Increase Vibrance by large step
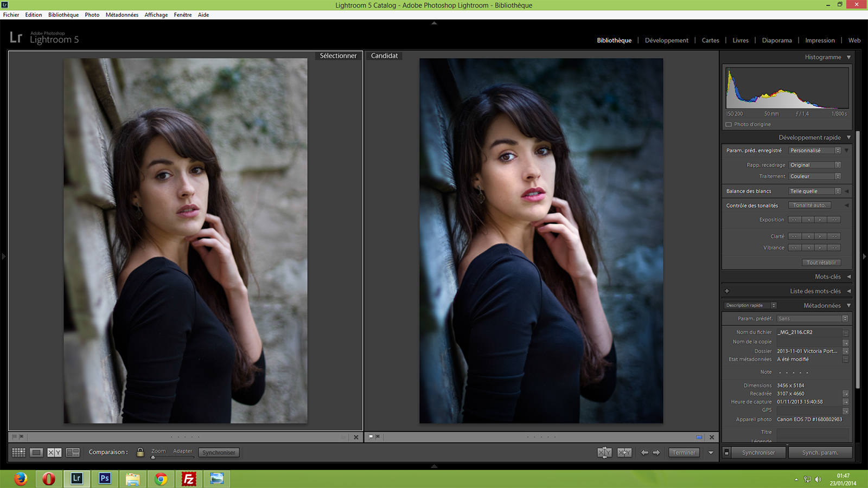Viewport: 868px width, 488px height. coord(834,248)
